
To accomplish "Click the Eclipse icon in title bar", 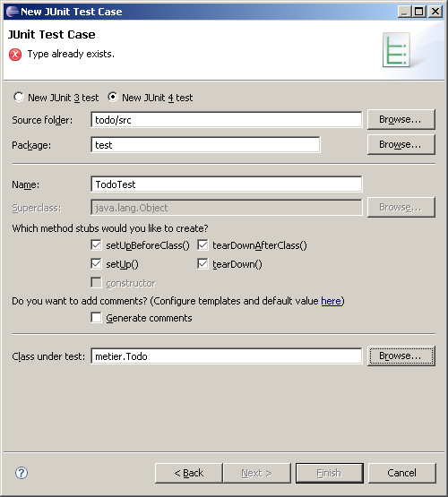I will [x=12, y=12].
